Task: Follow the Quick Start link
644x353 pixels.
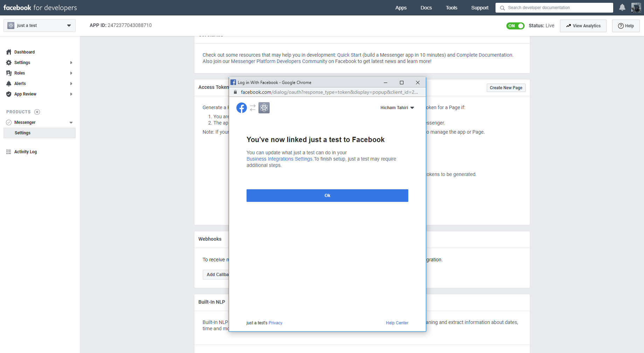Action: (x=349, y=55)
